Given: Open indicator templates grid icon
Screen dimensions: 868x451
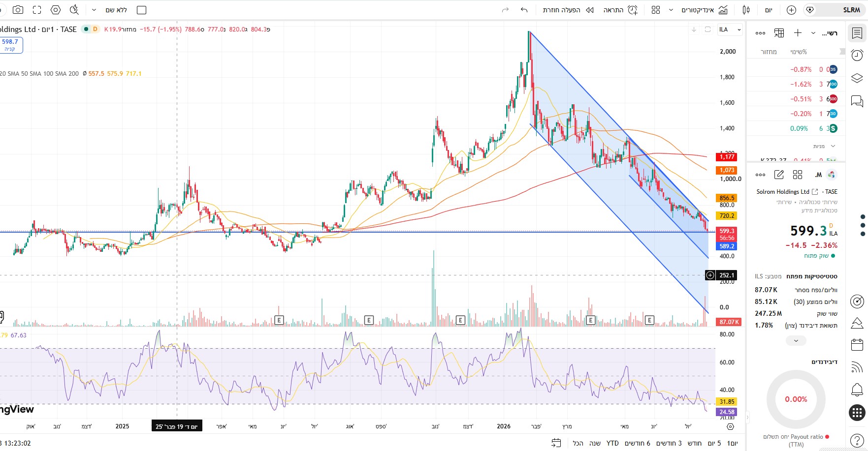Looking at the screenshot, I should pos(656,10).
